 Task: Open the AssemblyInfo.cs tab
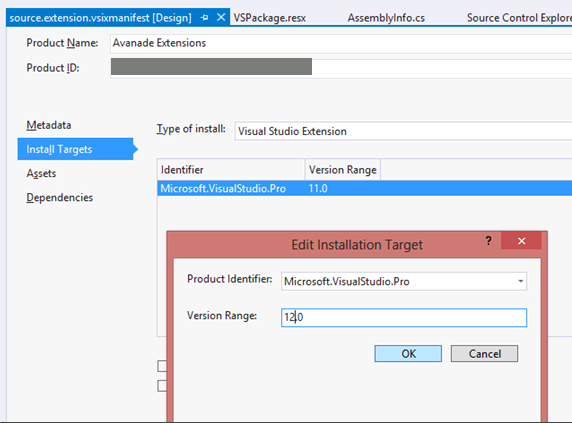pyautogui.click(x=386, y=18)
